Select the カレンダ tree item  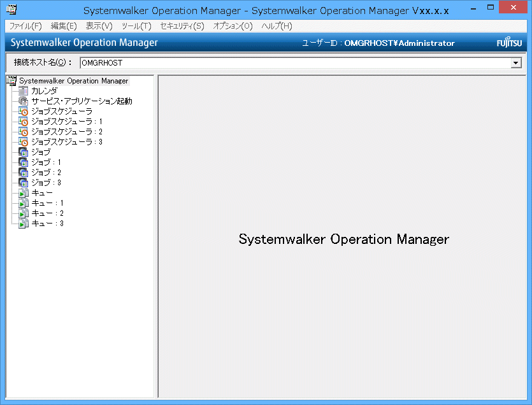coord(45,91)
